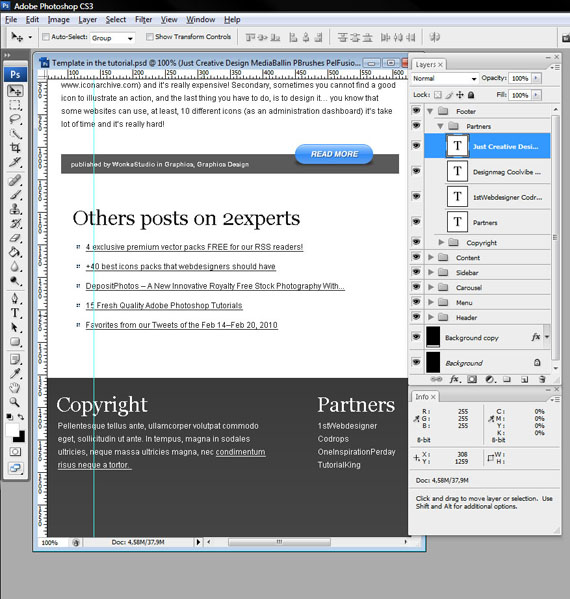
Task: Create new layer from Layers panel bottom
Action: point(525,379)
